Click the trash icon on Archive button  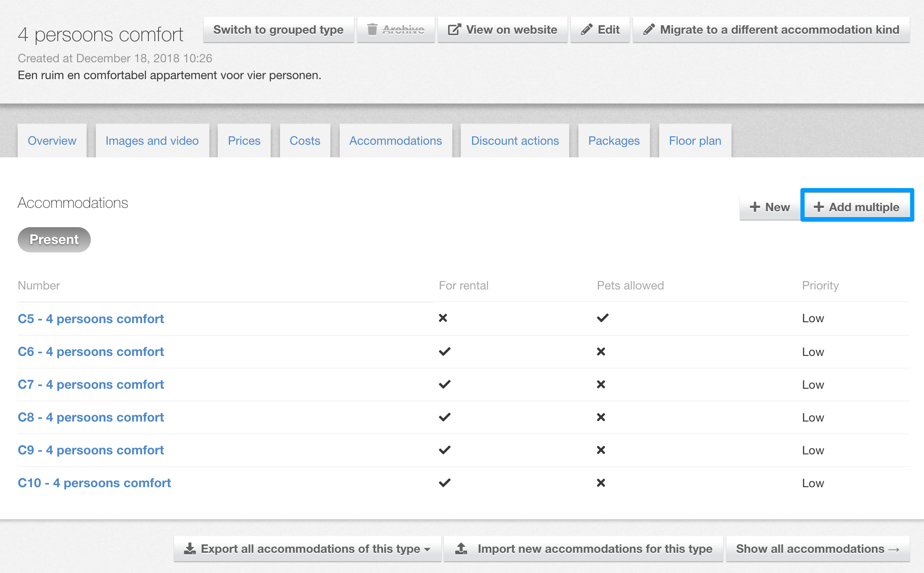point(372,29)
